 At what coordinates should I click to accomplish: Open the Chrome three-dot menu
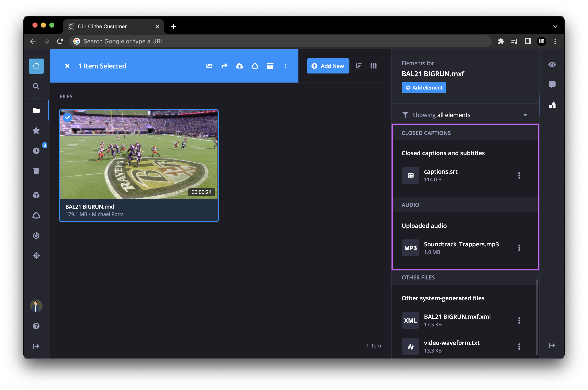[555, 41]
